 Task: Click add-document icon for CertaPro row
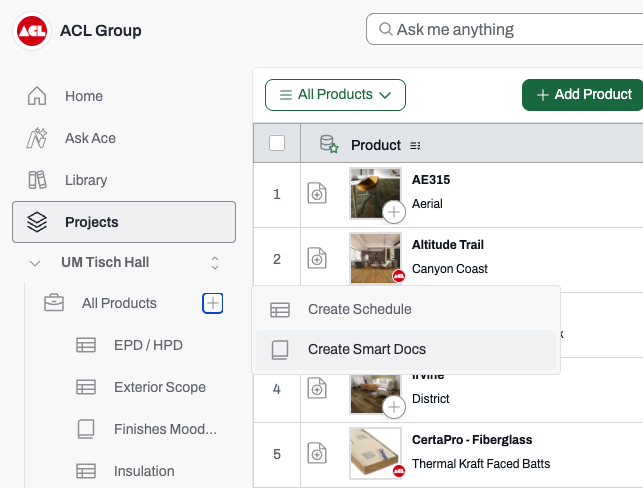coord(317,453)
